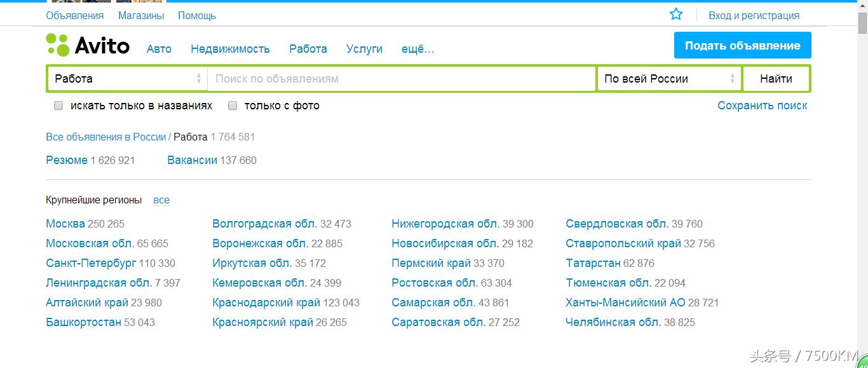868x368 pixels.
Task: Select region Башкортостан
Action: [83, 322]
